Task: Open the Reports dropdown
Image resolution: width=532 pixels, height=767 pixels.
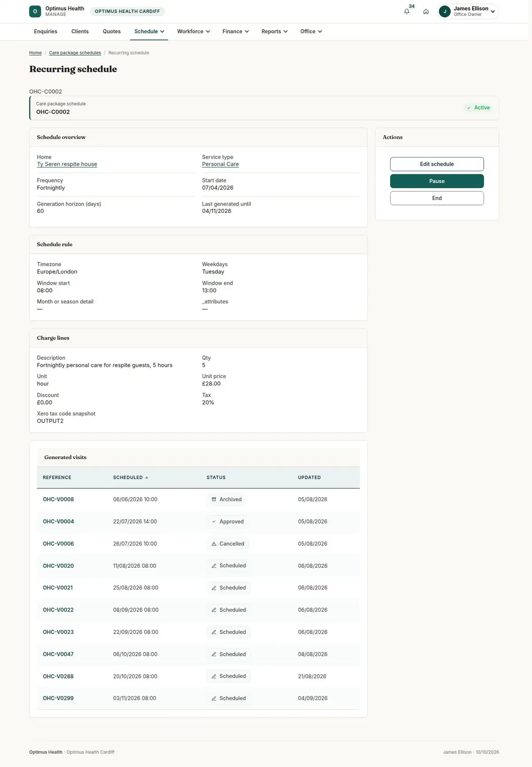Action: pos(275,31)
